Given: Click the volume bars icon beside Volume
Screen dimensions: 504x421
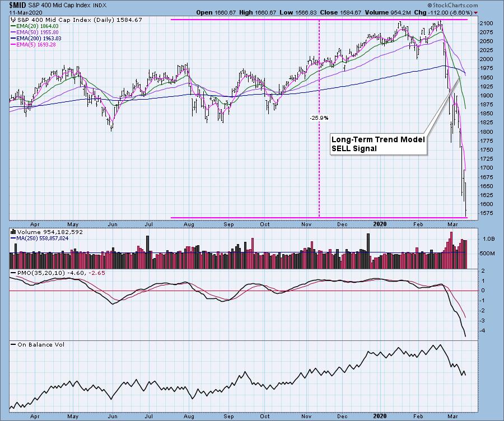Looking at the screenshot, I should pyautogui.click(x=13, y=232).
